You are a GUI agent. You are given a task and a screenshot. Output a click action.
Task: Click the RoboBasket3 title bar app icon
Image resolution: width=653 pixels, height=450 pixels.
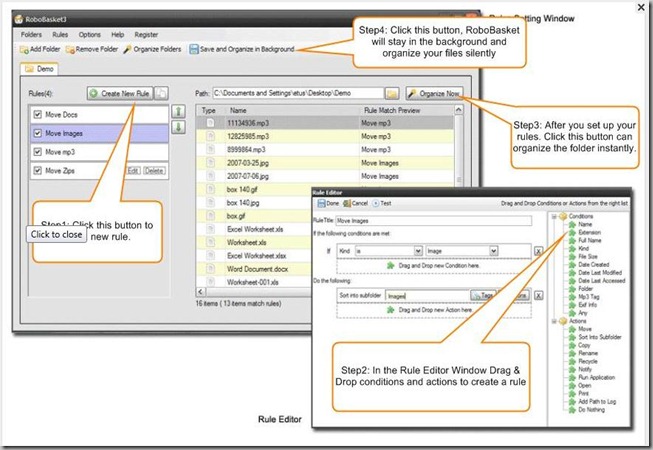[x=19, y=19]
